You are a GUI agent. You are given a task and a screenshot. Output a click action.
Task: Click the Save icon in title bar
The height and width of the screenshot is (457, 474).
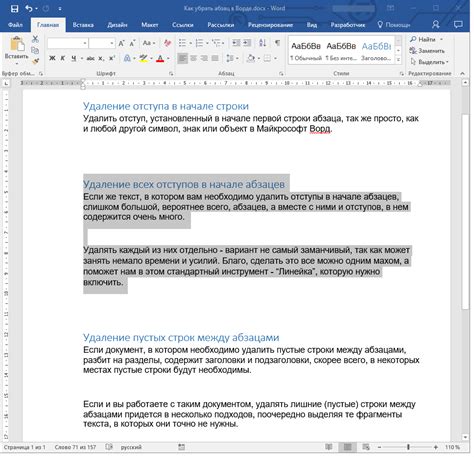pyautogui.click(x=14, y=9)
